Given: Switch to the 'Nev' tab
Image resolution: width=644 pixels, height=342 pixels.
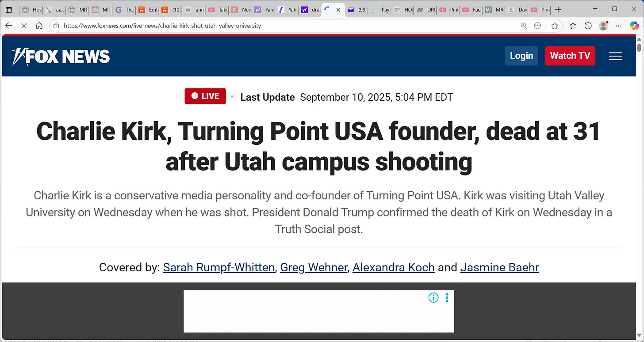Looking at the screenshot, I should pyautogui.click(x=241, y=10).
